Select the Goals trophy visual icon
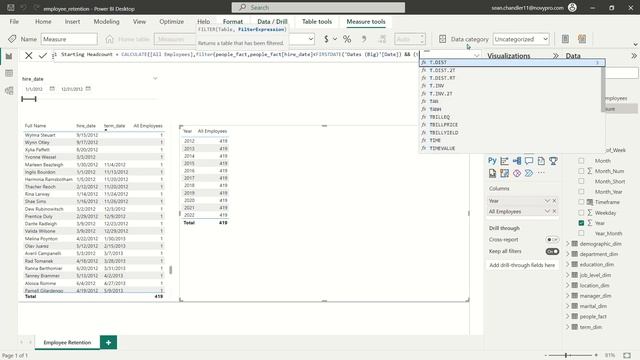This screenshot has width=640, height=360. coord(553,161)
